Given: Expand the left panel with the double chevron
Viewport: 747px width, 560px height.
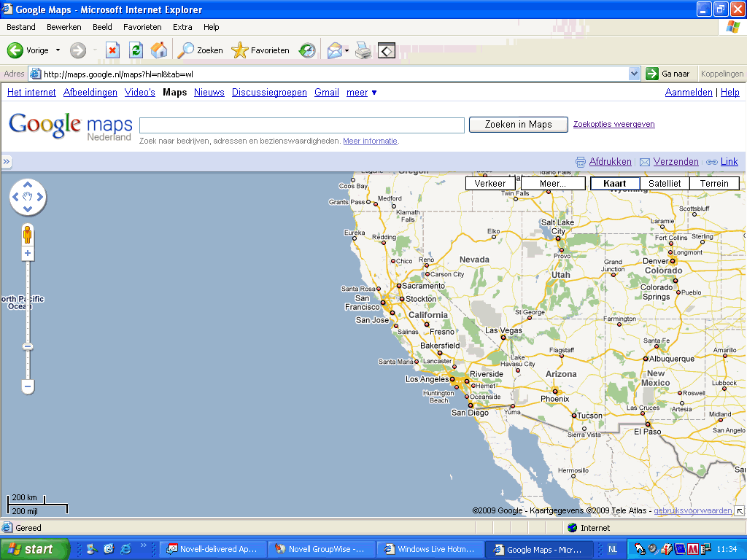Looking at the screenshot, I should click(x=6, y=161).
